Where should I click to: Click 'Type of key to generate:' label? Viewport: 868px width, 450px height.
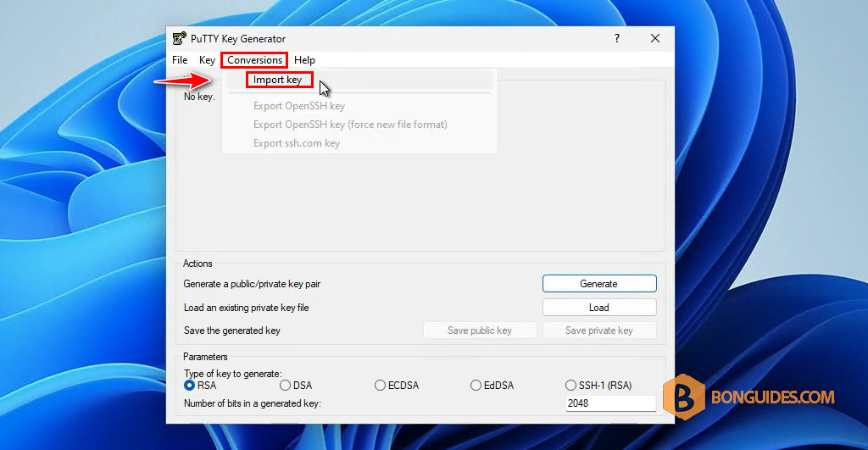click(x=233, y=374)
